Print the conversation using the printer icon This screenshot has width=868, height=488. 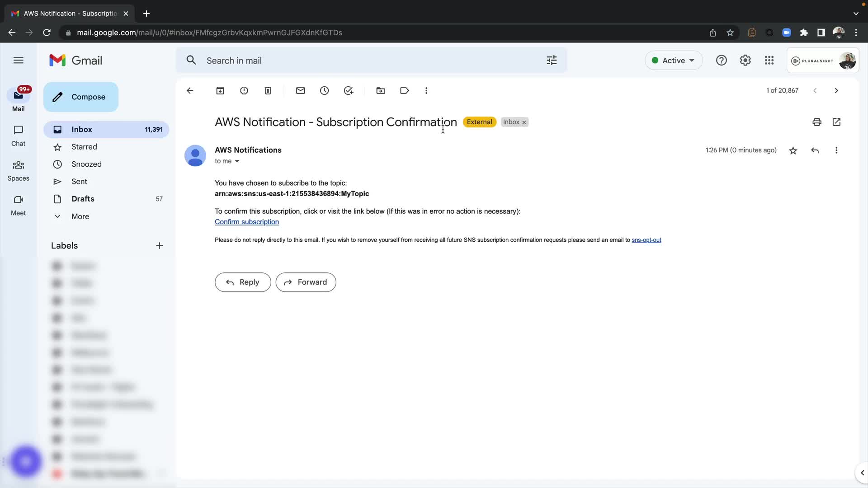click(817, 122)
